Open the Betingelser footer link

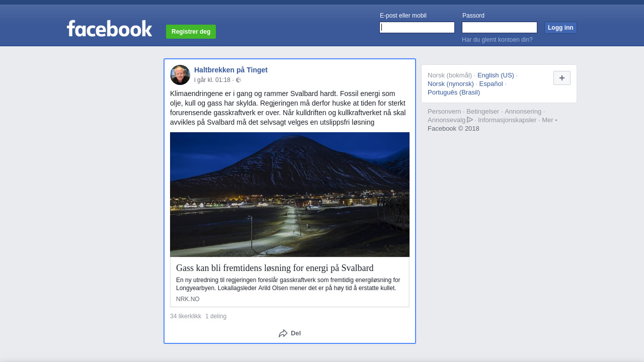click(x=483, y=112)
